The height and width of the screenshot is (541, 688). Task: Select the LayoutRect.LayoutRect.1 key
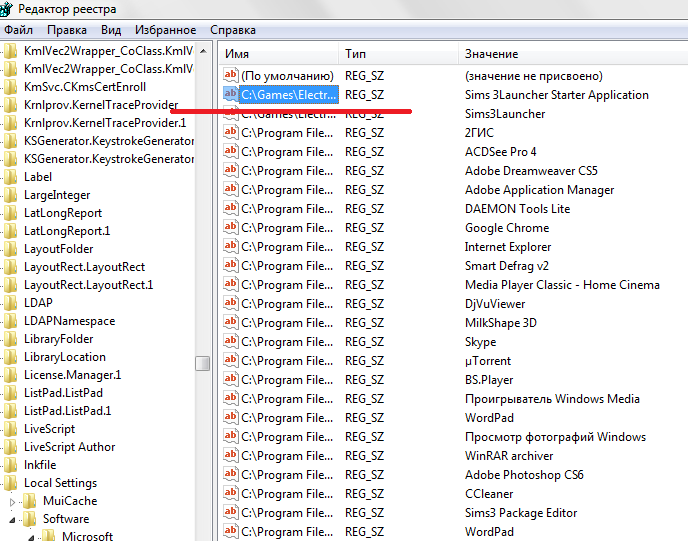click(x=88, y=285)
